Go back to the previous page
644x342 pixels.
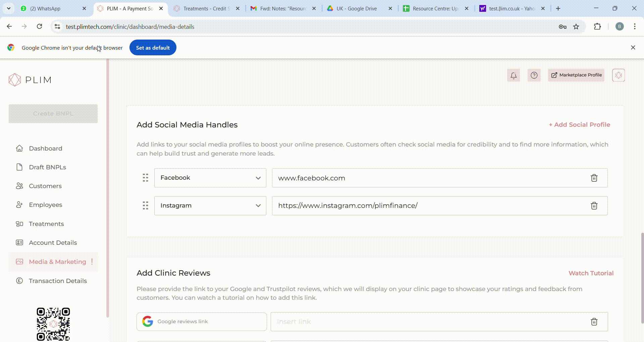9,26
